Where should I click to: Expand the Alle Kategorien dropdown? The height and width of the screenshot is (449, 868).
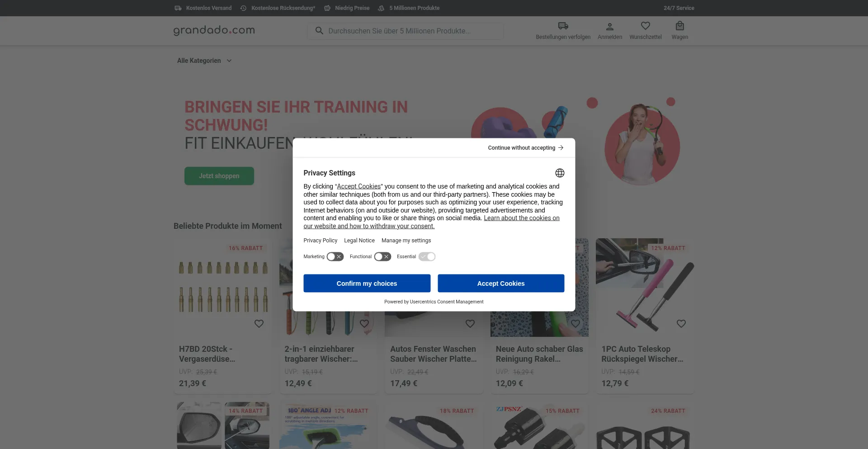click(204, 61)
